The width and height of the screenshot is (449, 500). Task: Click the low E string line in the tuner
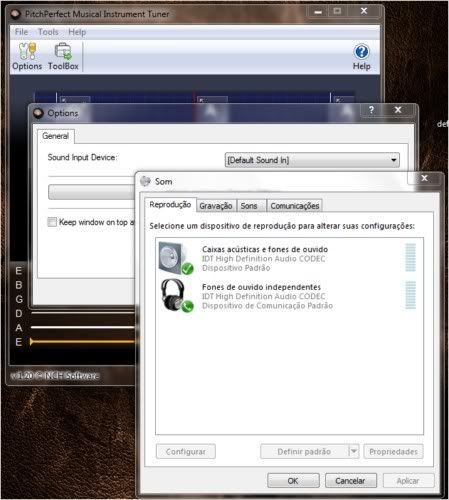[83, 341]
